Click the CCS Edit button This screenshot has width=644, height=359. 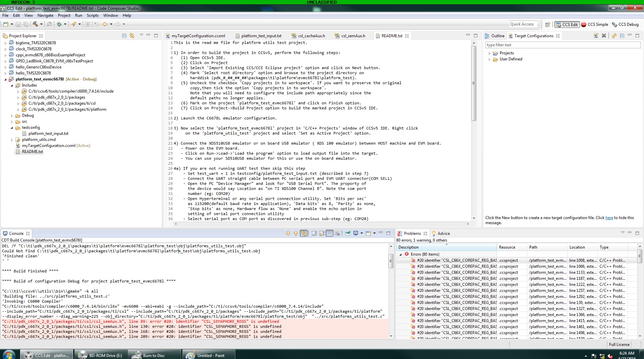[x=567, y=24]
